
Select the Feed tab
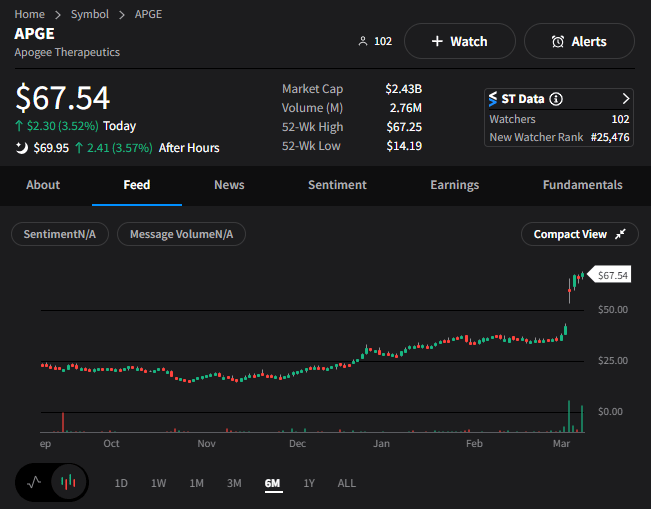click(x=137, y=185)
